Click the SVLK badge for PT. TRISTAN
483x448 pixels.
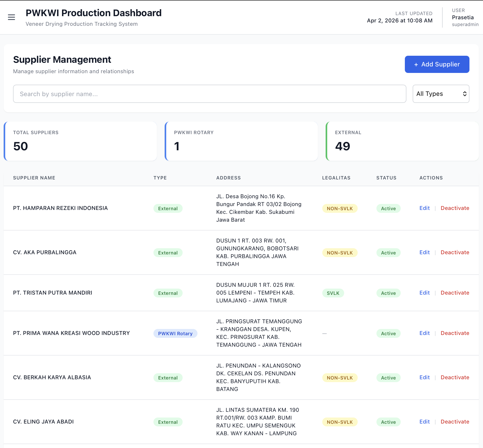[333, 293]
